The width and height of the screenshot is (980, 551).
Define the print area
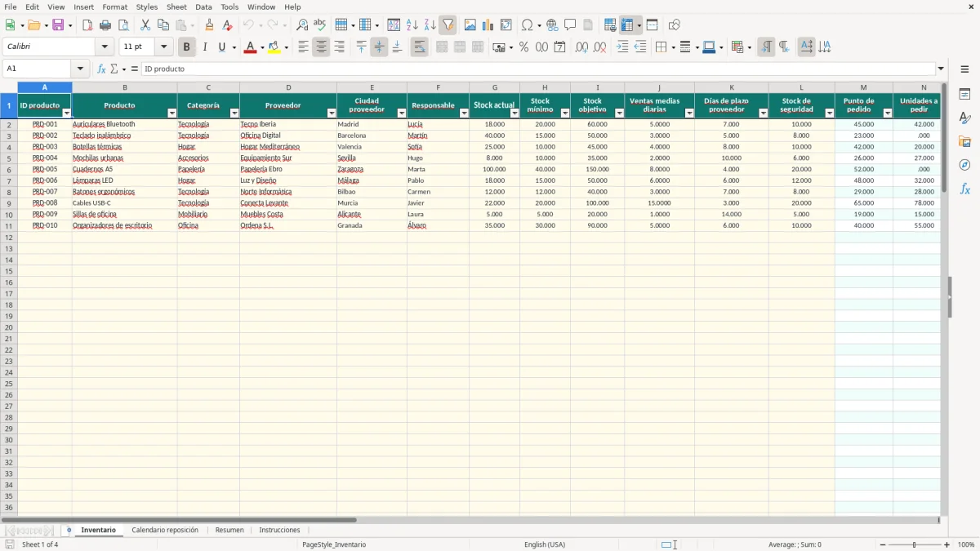click(610, 25)
